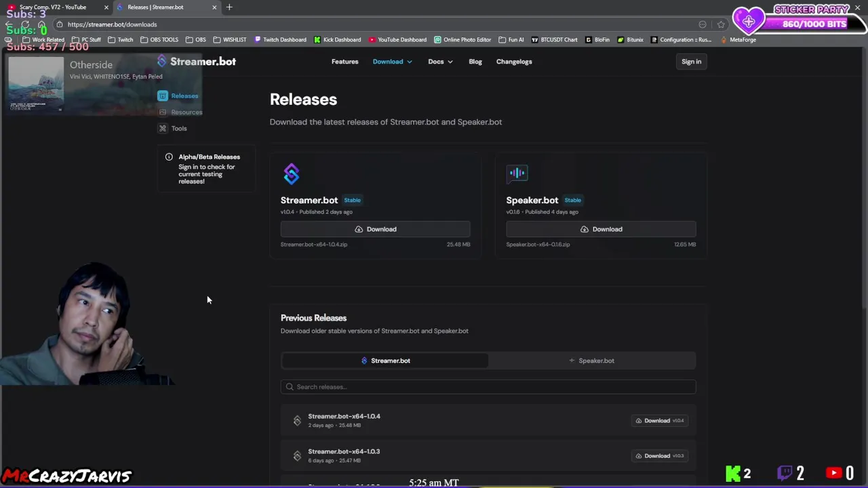Expand the Docs dropdown menu
Image resolution: width=868 pixels, height=488 pixels.
[x=440, y=62]
